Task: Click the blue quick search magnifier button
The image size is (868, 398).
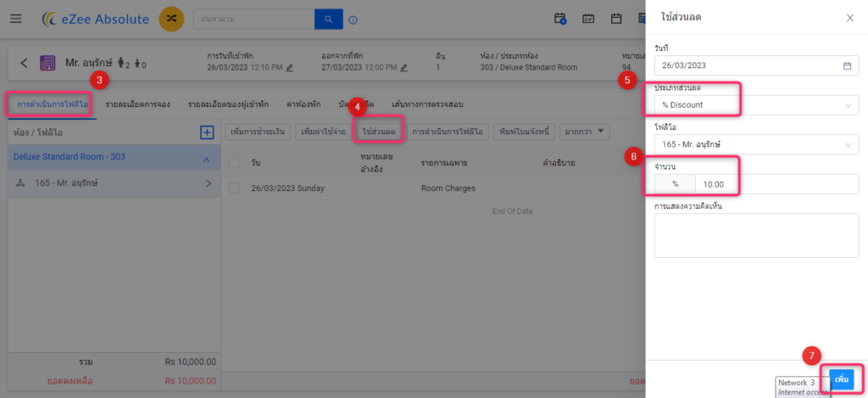Action: [x=329, y=20]
